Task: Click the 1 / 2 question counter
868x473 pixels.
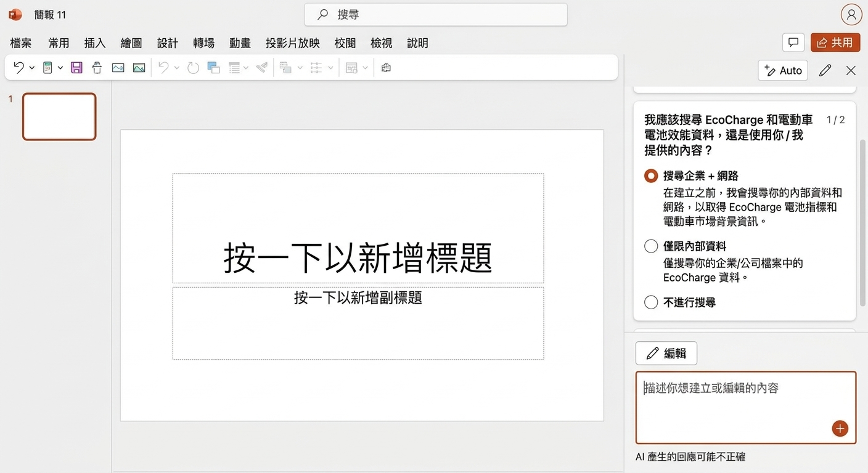Action: coord(836,120)
